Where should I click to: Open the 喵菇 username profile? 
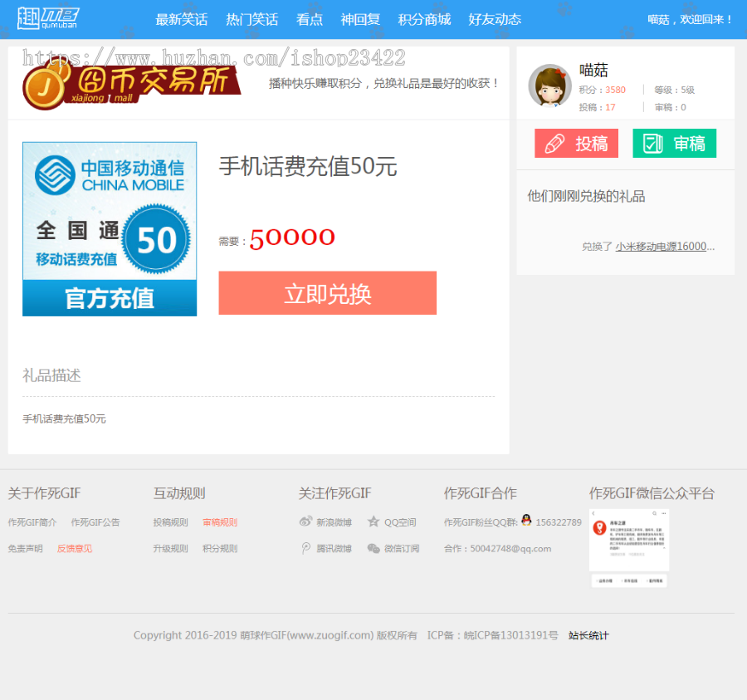tap(593, 70)
